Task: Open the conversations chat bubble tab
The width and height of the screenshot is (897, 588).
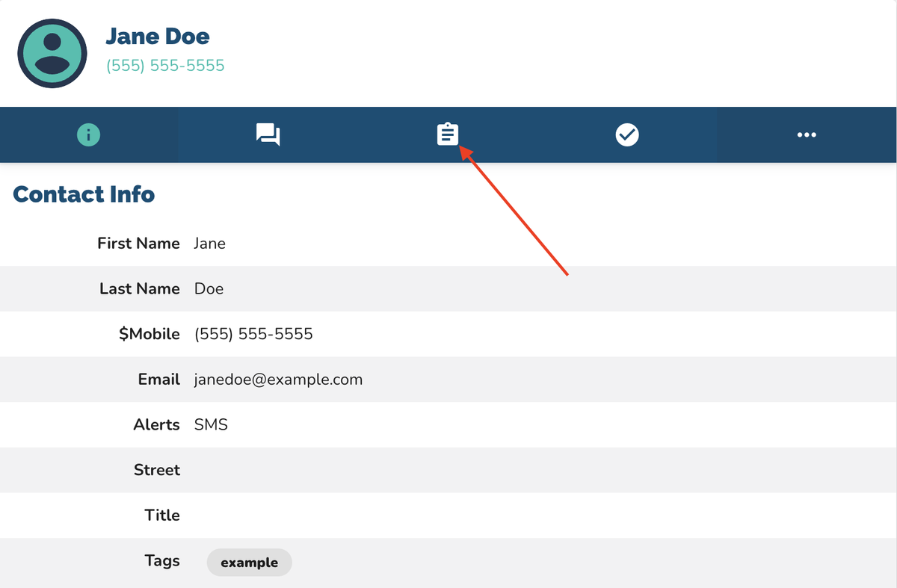Action: [268, 135]
